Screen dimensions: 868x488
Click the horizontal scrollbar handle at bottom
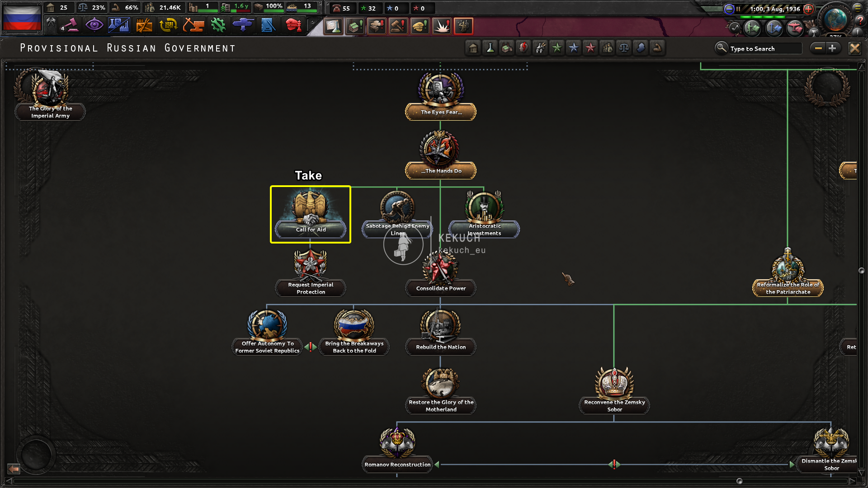click(739, 481)
